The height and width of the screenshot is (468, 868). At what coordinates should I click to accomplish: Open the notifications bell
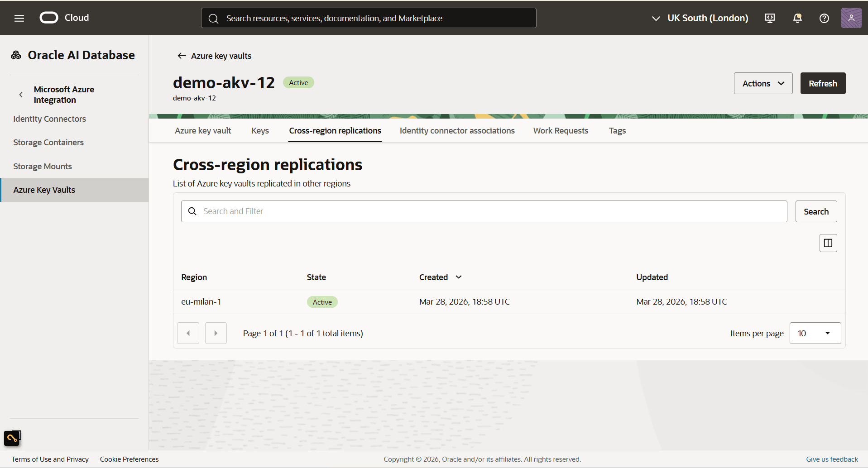click(x=797, y=18)
